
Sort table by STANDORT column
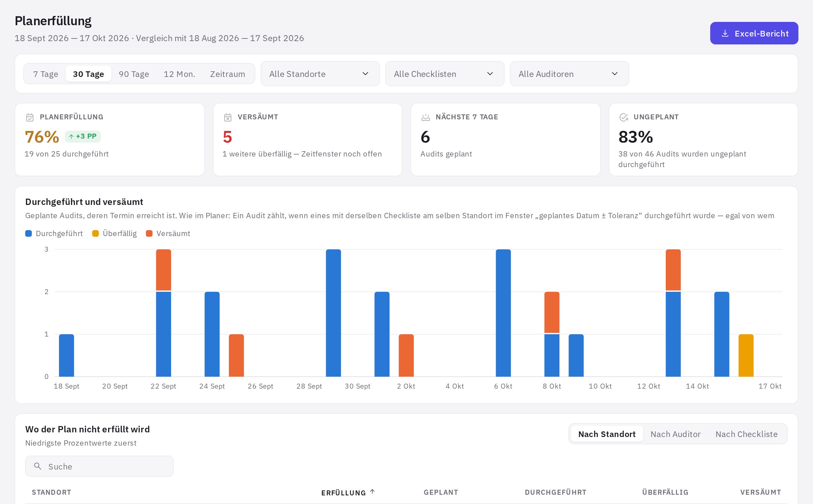click(x=51, y=492)
